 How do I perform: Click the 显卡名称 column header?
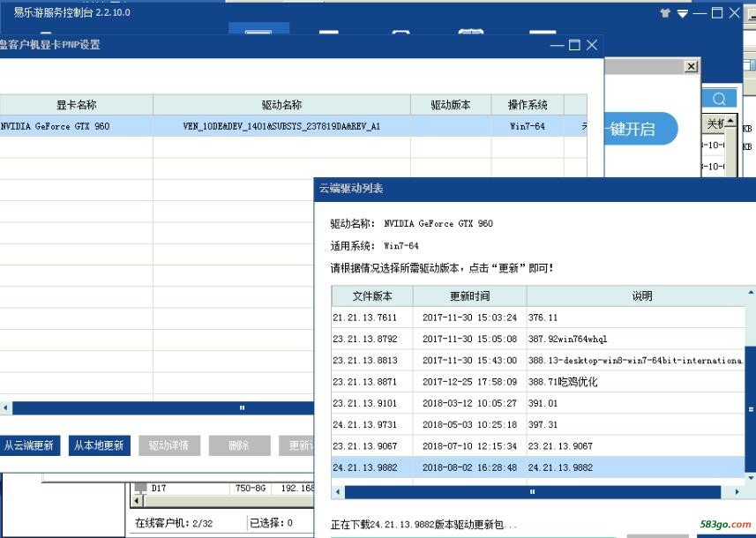pyautogui.click(x=76, y=105)
